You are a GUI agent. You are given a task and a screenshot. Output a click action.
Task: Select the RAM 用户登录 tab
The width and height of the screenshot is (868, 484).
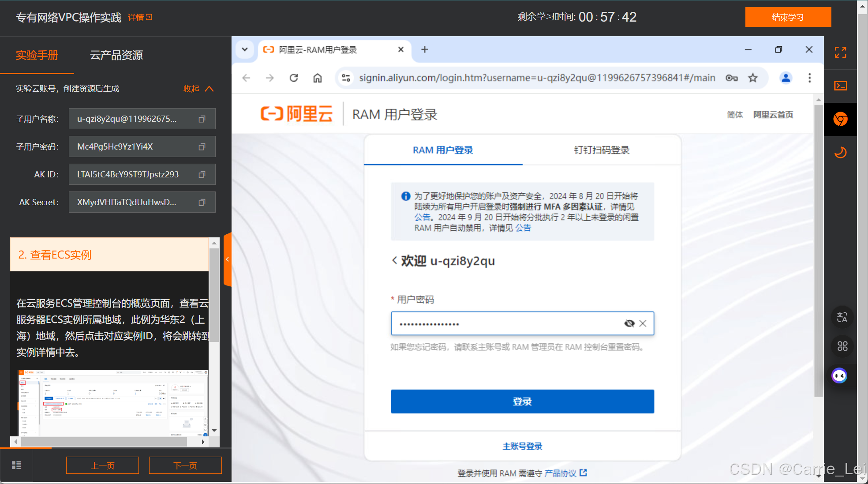443,150
